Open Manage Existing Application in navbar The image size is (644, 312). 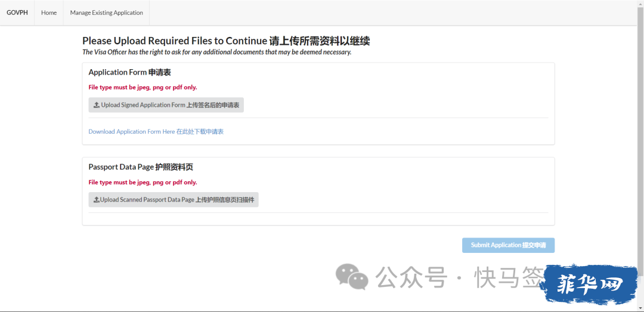click(x=106, y=13)
